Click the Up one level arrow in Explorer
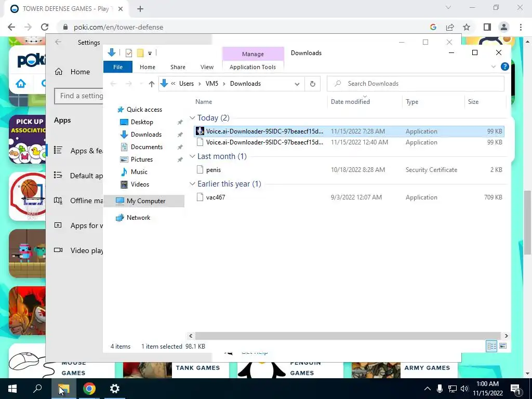 coord(151,84)
